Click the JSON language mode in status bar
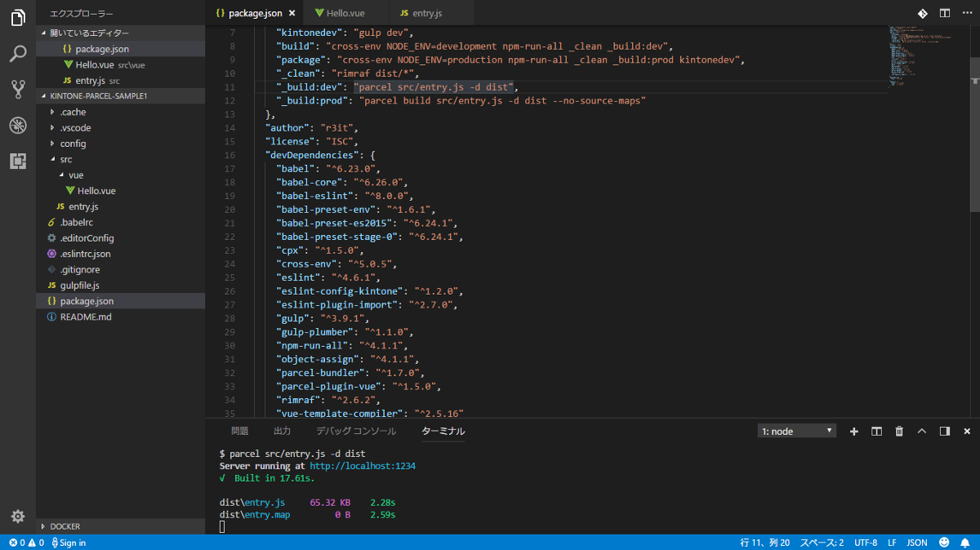 (x=917, y=543)
